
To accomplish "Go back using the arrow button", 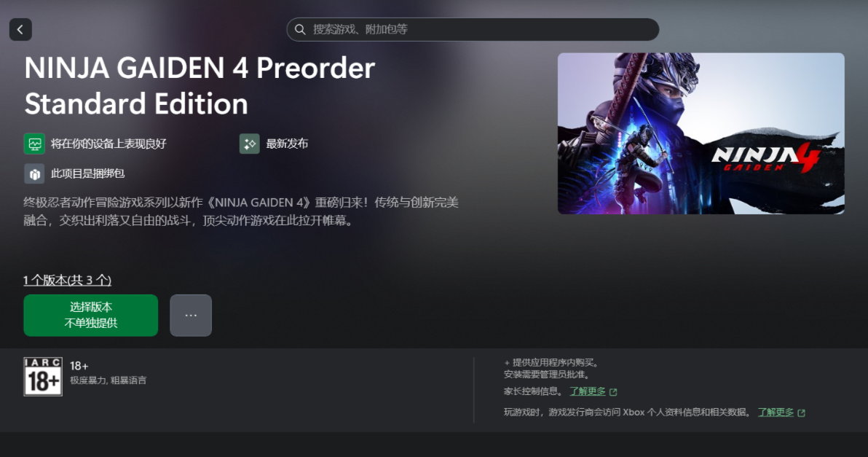I will click(20, 29).
